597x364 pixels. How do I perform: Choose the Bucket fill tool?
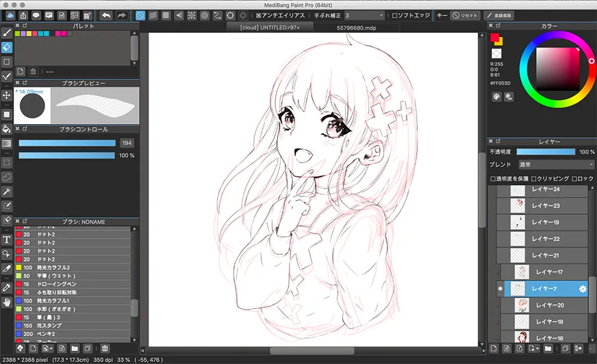click(7, 128)
